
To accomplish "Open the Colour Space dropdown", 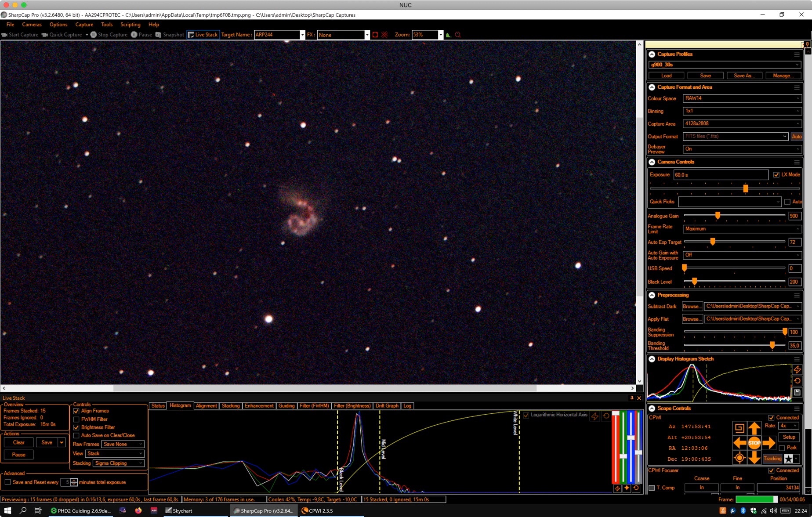I will click(x=742, y=98).
